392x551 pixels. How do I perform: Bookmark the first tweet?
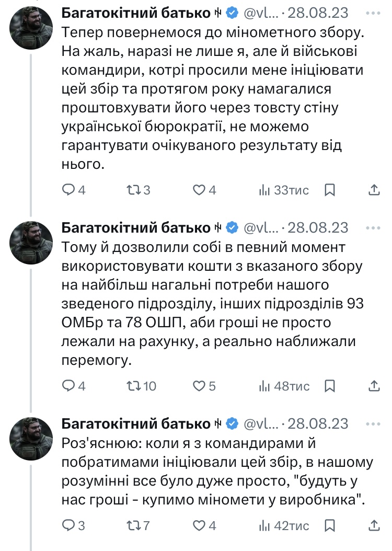pyautogui.click(x=329, y=190)
